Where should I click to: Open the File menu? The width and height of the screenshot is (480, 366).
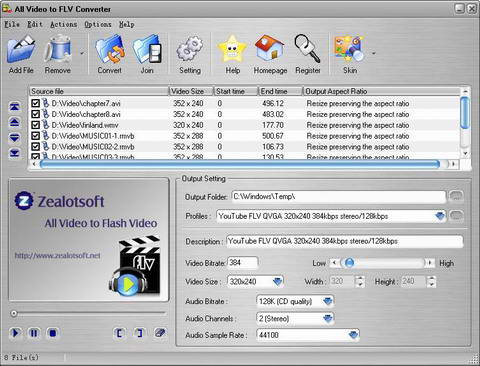[x=12, y=24]
